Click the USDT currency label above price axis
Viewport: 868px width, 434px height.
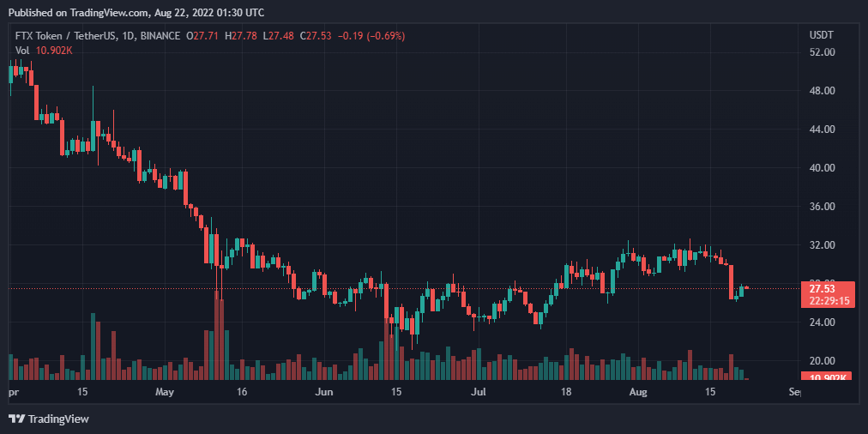[x=822, y=35]
